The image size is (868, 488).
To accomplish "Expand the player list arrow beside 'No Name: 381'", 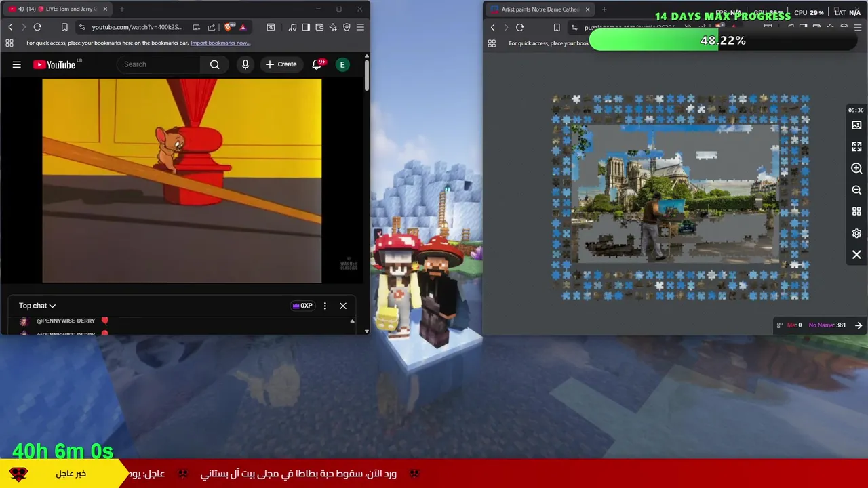I will [x=859, y=325].
